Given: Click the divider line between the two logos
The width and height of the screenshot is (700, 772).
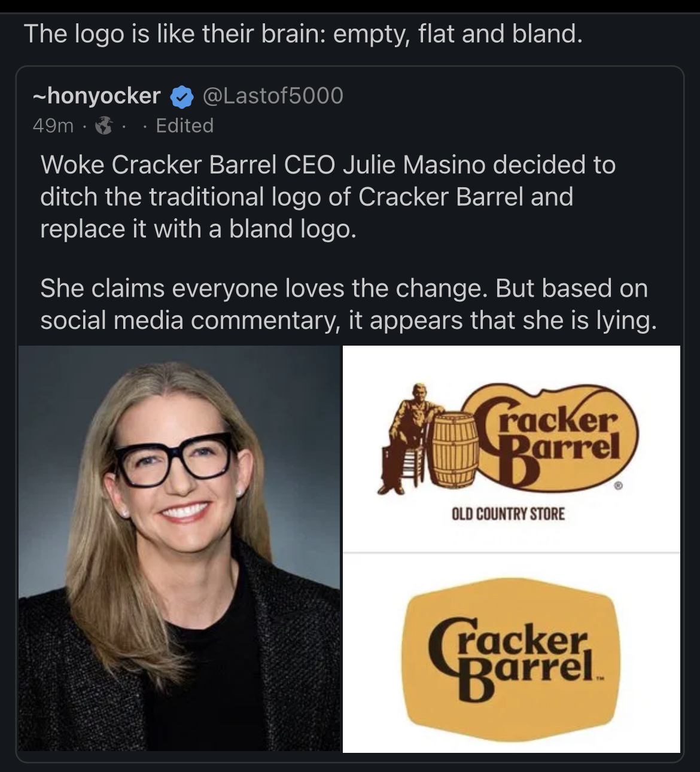Looking at the screenshot, I should (511, 553).
